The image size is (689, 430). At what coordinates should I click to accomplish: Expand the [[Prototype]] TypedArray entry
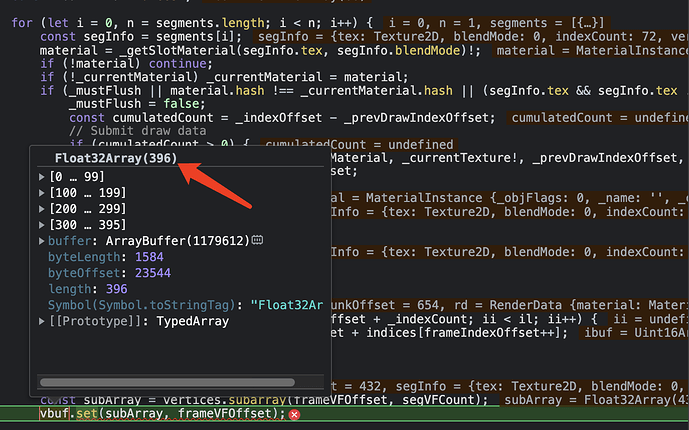tap(42, 321)
